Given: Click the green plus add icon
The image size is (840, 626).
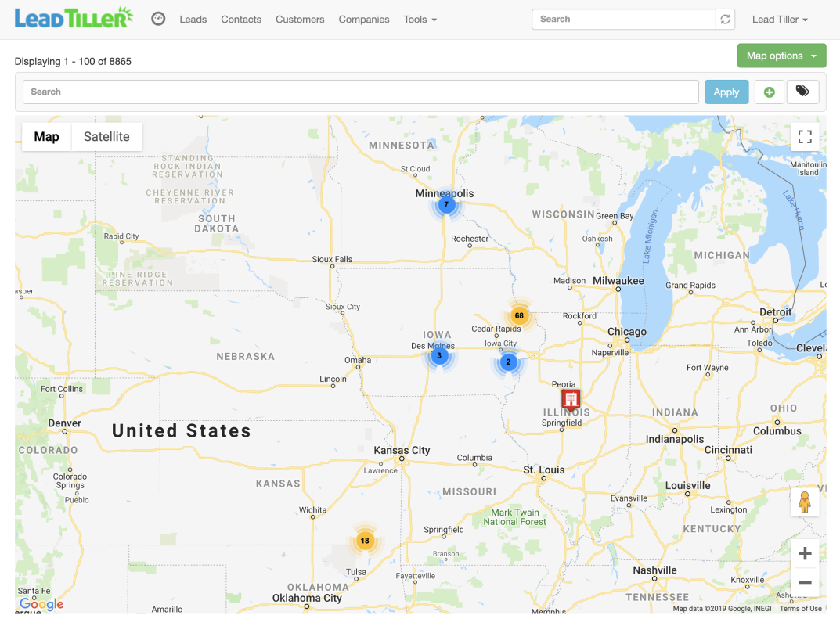Looking at the screenshot, I should click(x=769, y=92).
